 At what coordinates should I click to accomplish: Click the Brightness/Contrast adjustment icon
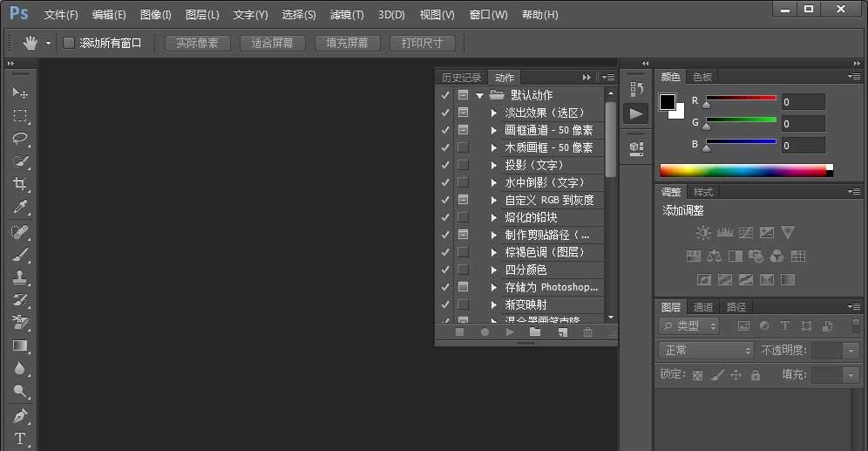click(703, 233)
